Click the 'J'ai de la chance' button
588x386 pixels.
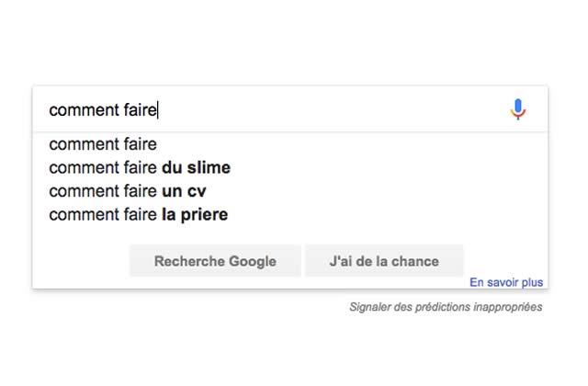coord(384,261)
